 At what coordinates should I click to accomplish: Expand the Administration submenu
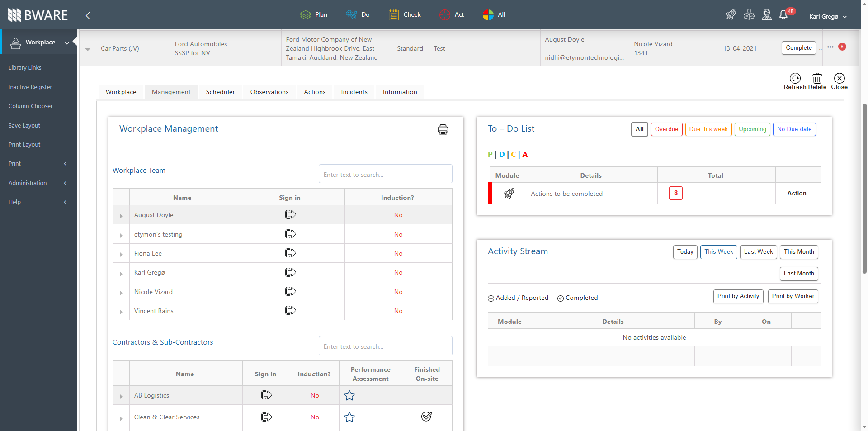[x=38, y=183]
